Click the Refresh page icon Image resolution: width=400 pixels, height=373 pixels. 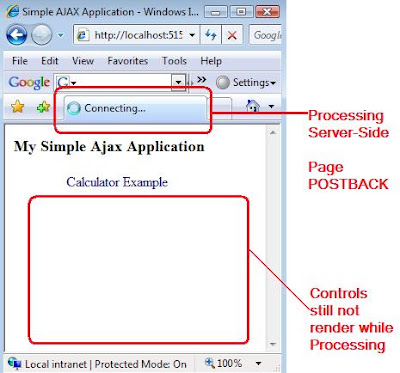(x=210, y=35)
